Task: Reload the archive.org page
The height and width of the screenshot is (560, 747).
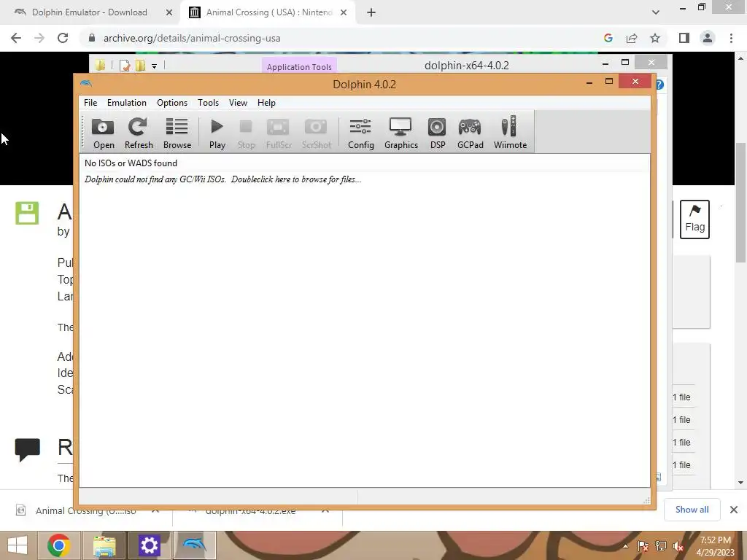Action: pos(63,38)
